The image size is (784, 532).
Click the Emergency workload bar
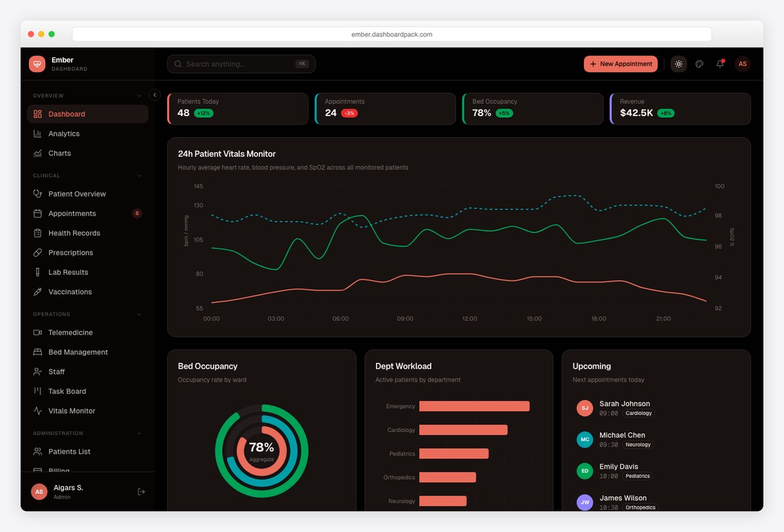point(474,406)
